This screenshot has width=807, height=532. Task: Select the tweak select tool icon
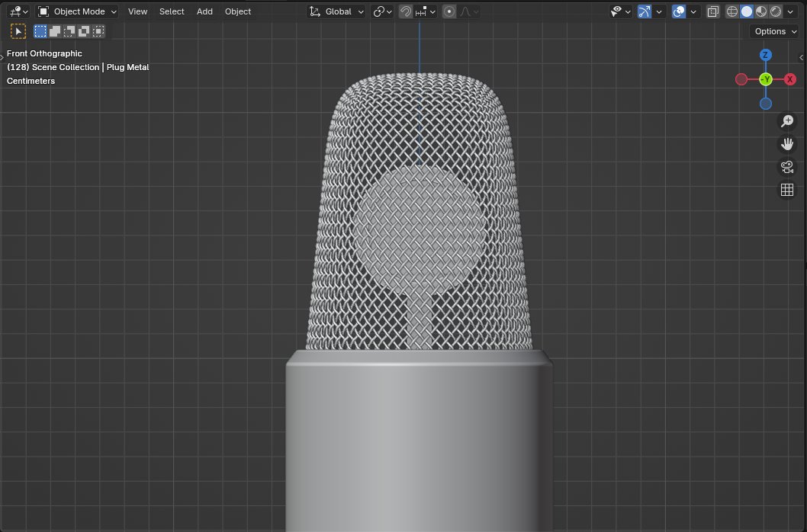[x=18, y=31]
